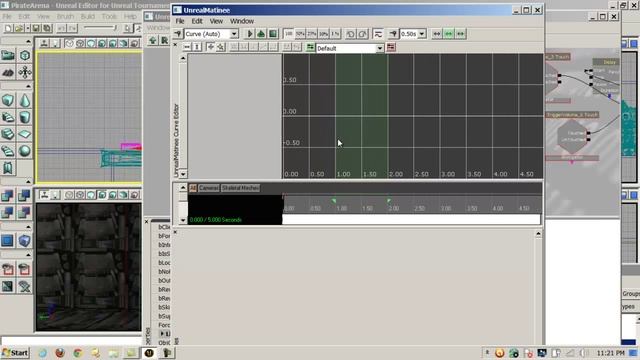Open the Build menu in Unreal Editor
This screenshot has height=360, width=640.
[88, 16]
